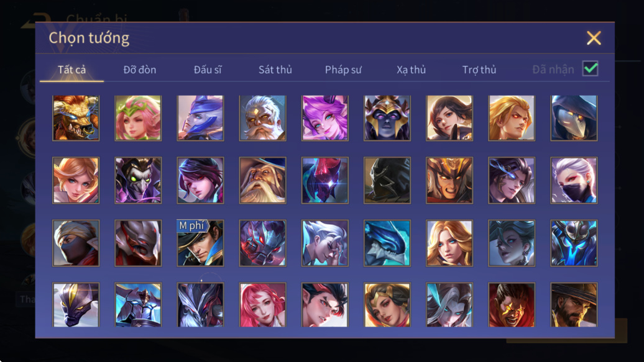Return to the 'Tất cả' tab
Image resolution: width=644 pixels, height=362 pixels.
[72, 70]
